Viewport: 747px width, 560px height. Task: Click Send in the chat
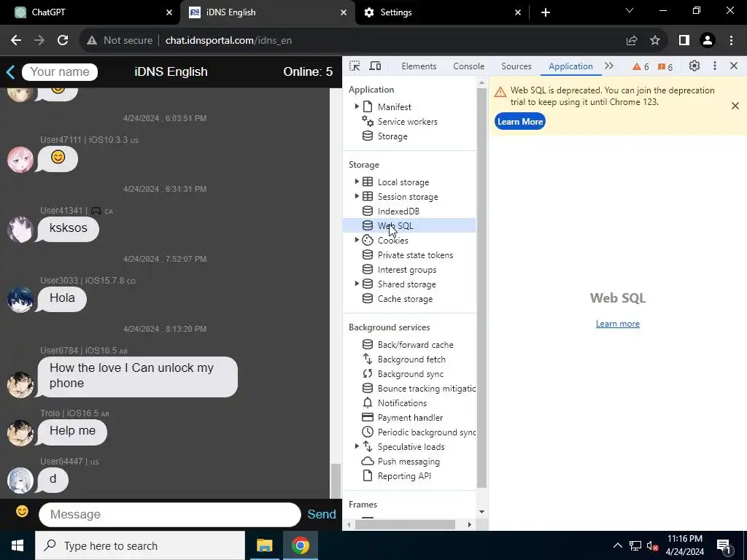click(322, 514)
